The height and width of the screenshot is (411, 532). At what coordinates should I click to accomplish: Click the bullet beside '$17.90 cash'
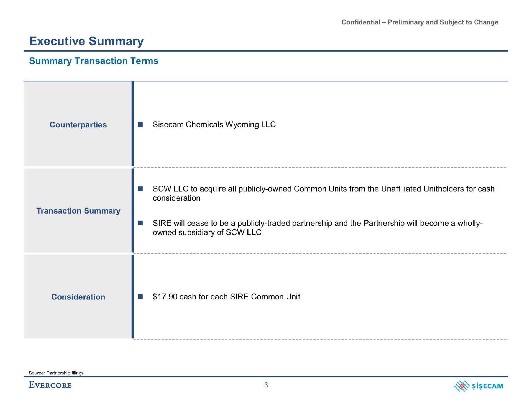(x=140, y=297)
